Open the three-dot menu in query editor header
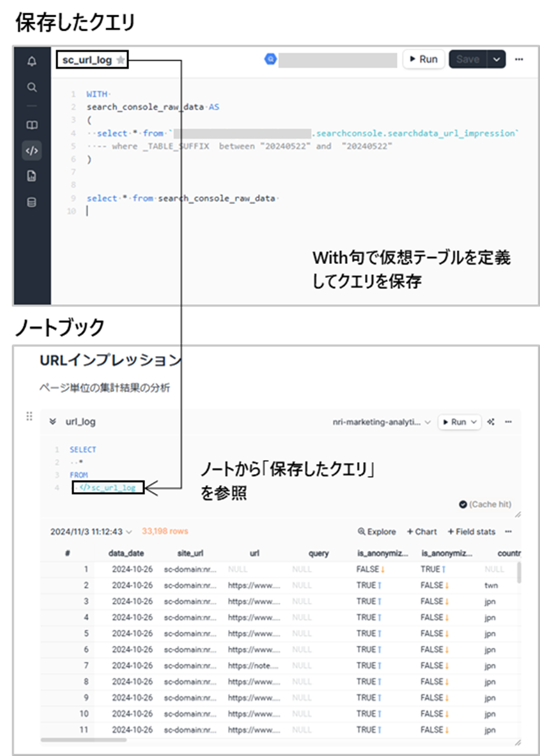The height and width of the screenshot is (756, 540). [519, 59]
